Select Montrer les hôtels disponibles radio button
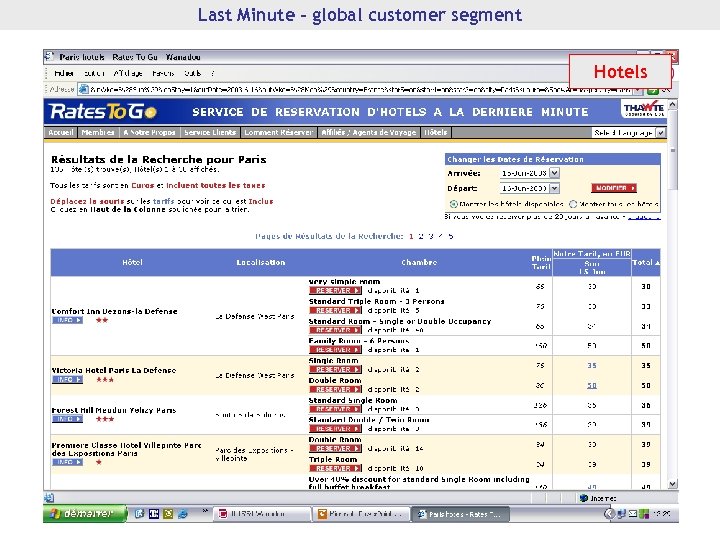Image resolution: width=720 pixels, height=540 pixels. (453, 204)
